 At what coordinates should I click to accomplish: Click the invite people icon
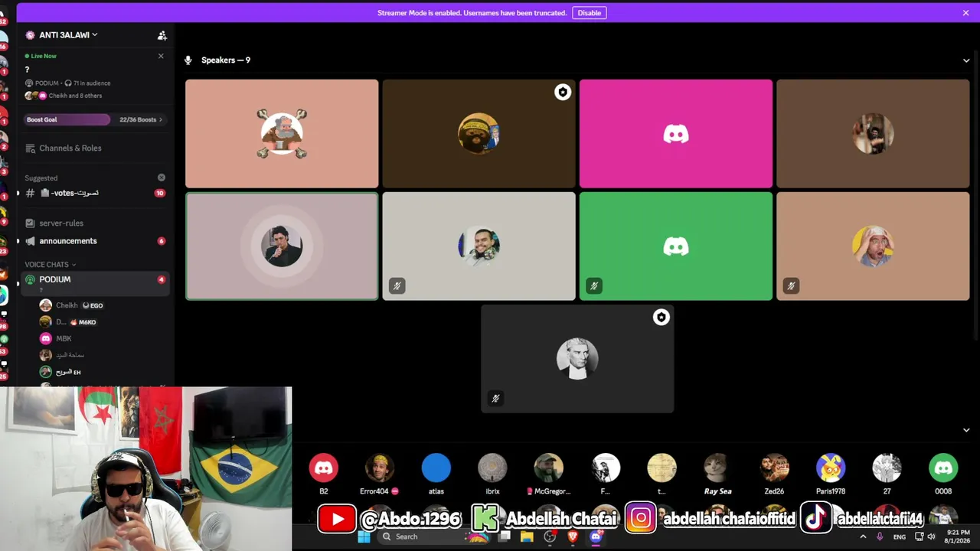[x=162, y=35]
